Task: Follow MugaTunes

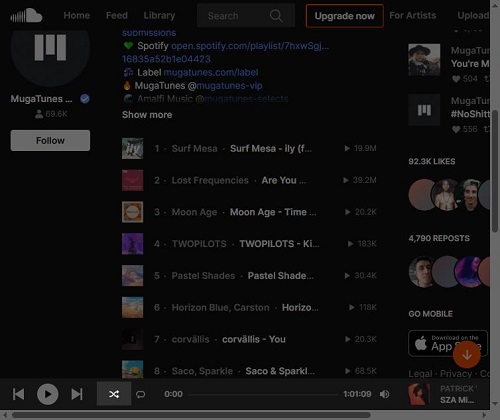Action: [x=50, y=140]
